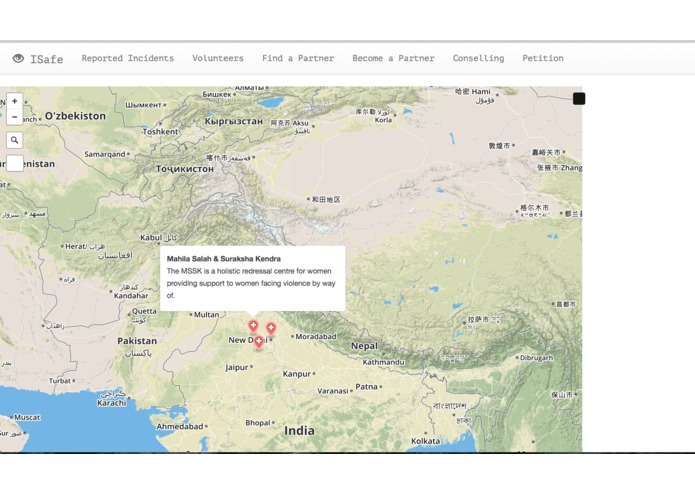Screen dimensions: 695x494
Task: Click the Hami city label
Action: click(x=481, y=92)
